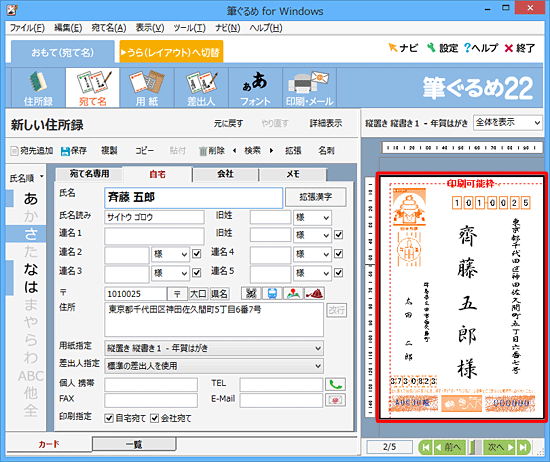Viewport: 550px width, 462px height.
Task: Open the 連名2 honorific 様 dropdown
Action: coord(170,254)
